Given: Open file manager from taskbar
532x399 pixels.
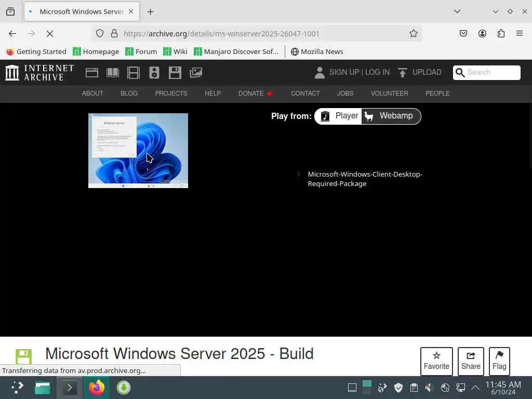Looking at the screenshot, I should coord(43,388).
